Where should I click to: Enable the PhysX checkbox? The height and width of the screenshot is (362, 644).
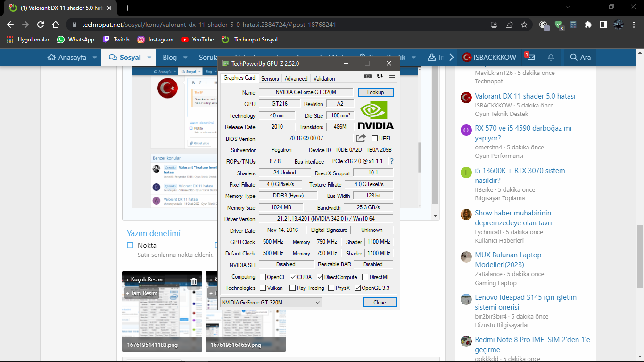(x=331, y=288)
